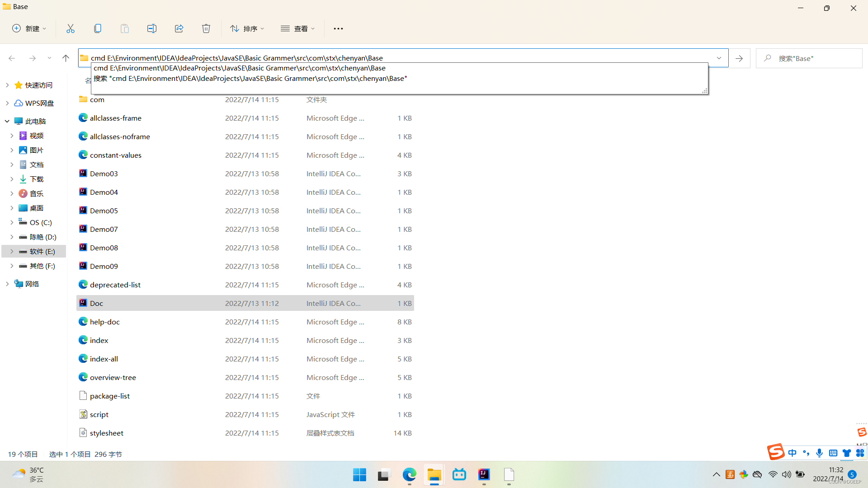Expand the 快速访问 tree node
The height and width of the screenshot is (488, 868).
coord(7,85)
